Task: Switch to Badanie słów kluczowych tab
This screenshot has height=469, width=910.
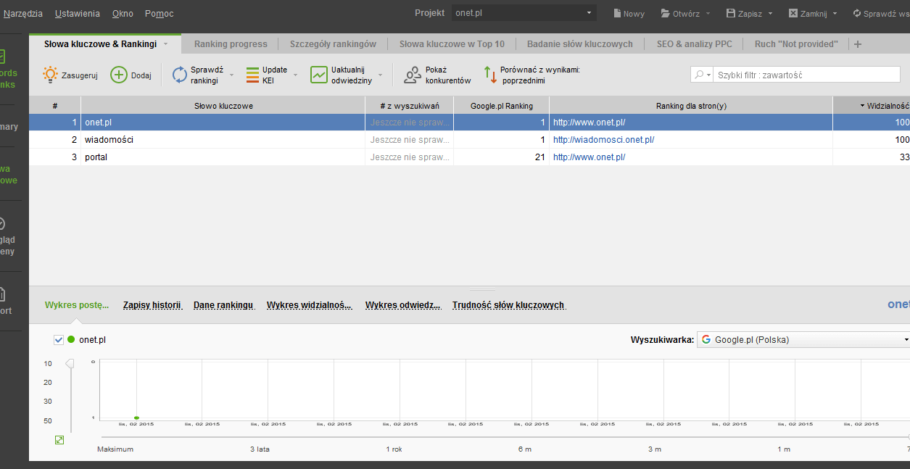Action: [580, 44]
